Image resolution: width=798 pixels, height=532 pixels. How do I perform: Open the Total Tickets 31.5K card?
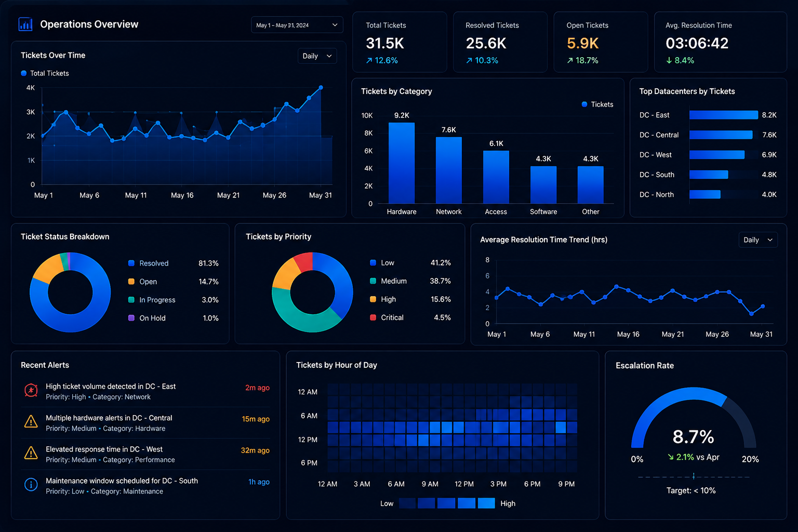coord(400,42)
